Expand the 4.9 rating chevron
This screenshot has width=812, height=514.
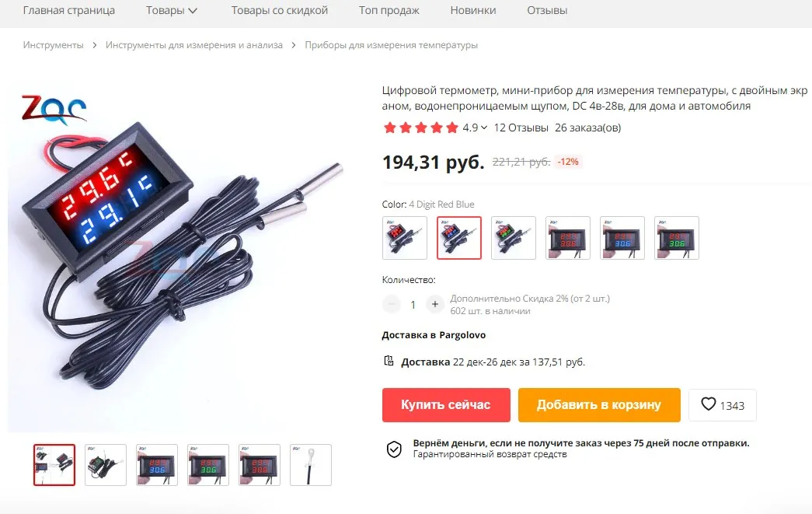click(483, 128)
